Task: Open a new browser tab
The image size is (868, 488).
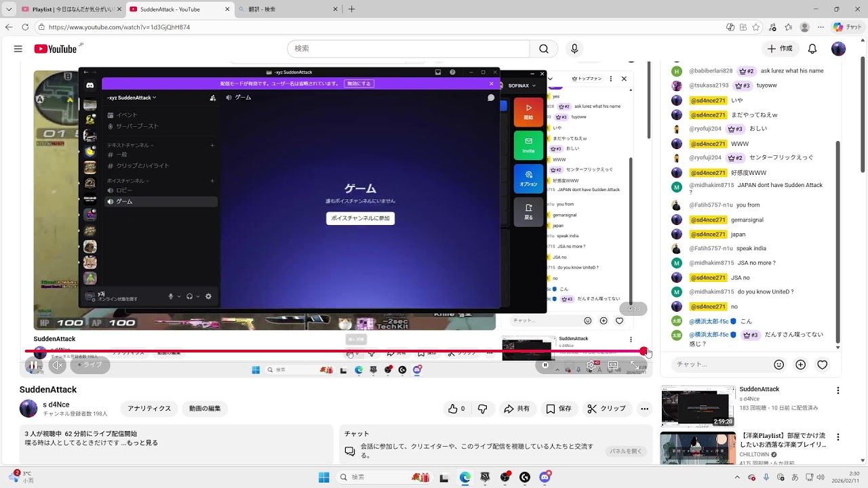Action: (x=351, y=9)
